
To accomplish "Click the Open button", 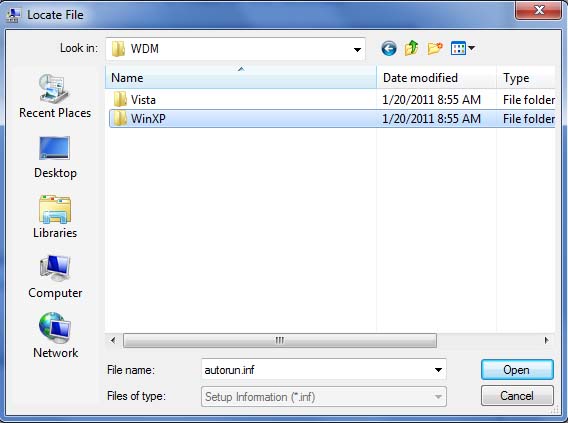I will (x=517, y=370).
